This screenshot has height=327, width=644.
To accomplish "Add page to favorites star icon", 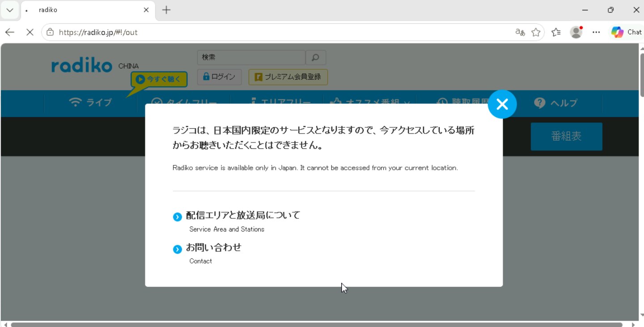I will pyautogui.click(x=536, y=32).
